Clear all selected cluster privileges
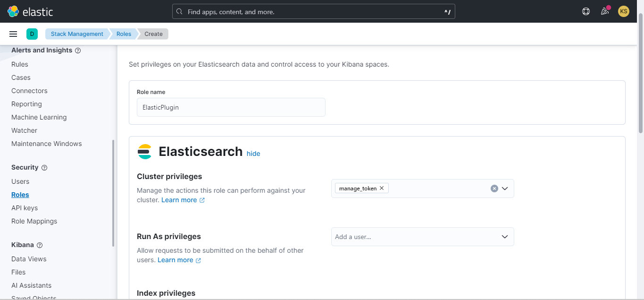Viewport: 644px width, 300px height. [494, 189]
